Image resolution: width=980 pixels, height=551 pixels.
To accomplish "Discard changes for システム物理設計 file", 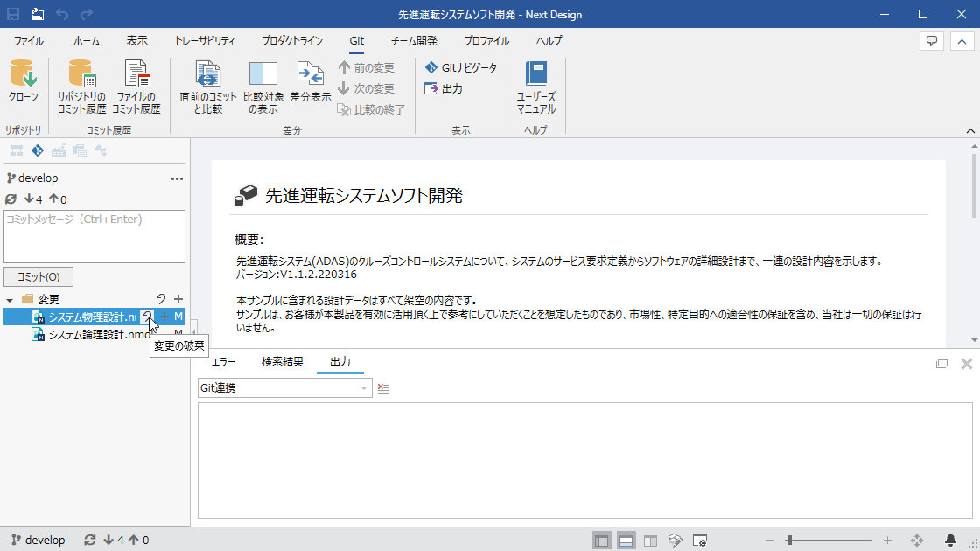I will point(147,317).
